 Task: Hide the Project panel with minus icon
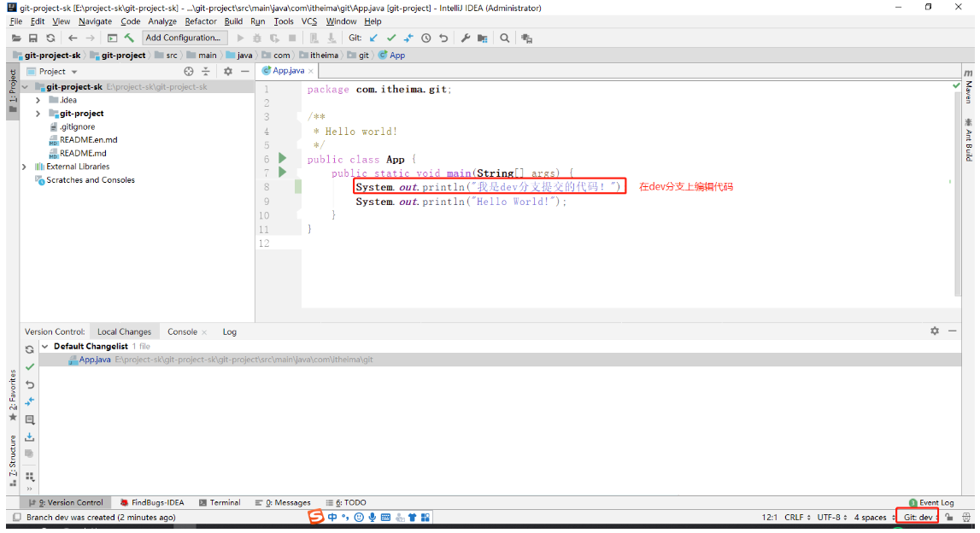pyautogui.click(x=245, y=71)
